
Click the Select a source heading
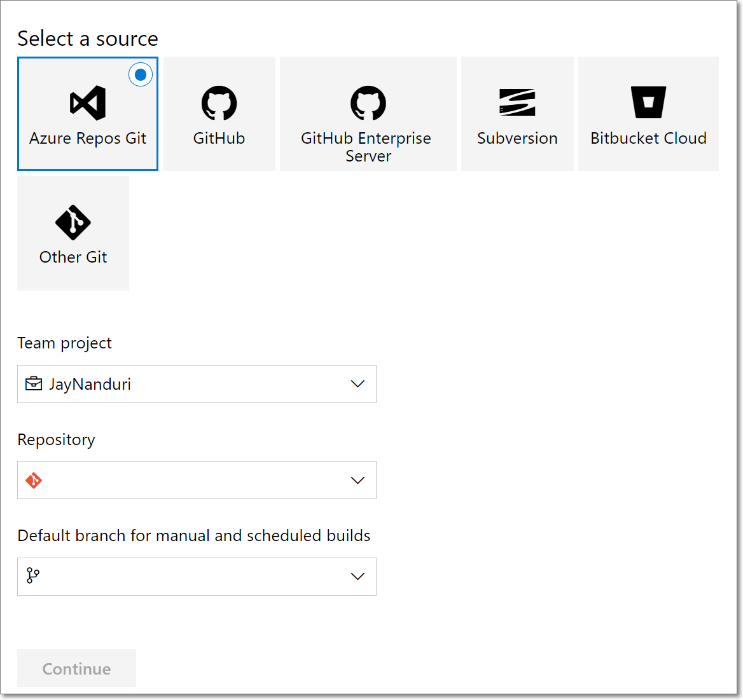(88, 39)
